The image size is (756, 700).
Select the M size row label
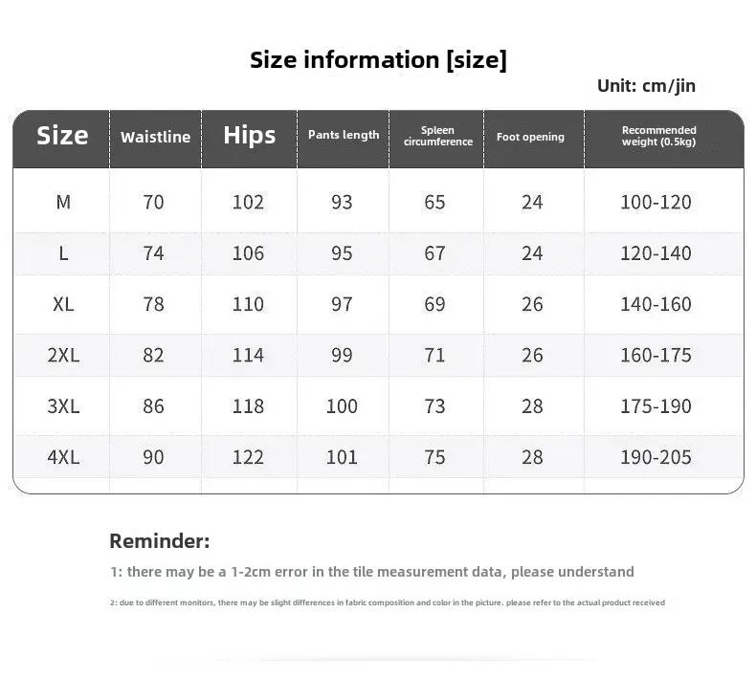[63, 203]
